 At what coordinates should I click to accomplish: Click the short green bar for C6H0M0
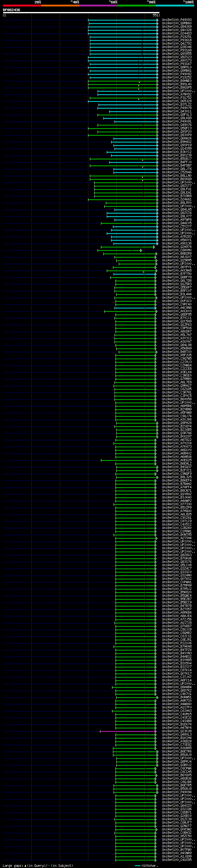click(x=120, y=250)
